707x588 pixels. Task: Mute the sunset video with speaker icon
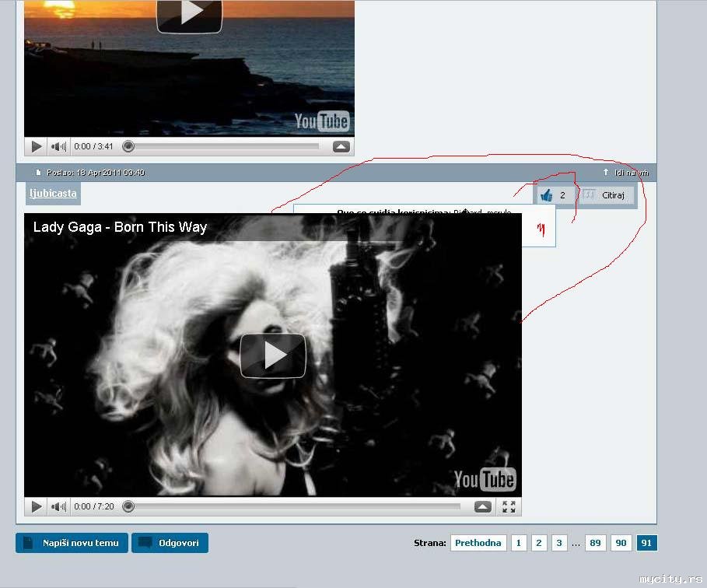tap(58, 146)
